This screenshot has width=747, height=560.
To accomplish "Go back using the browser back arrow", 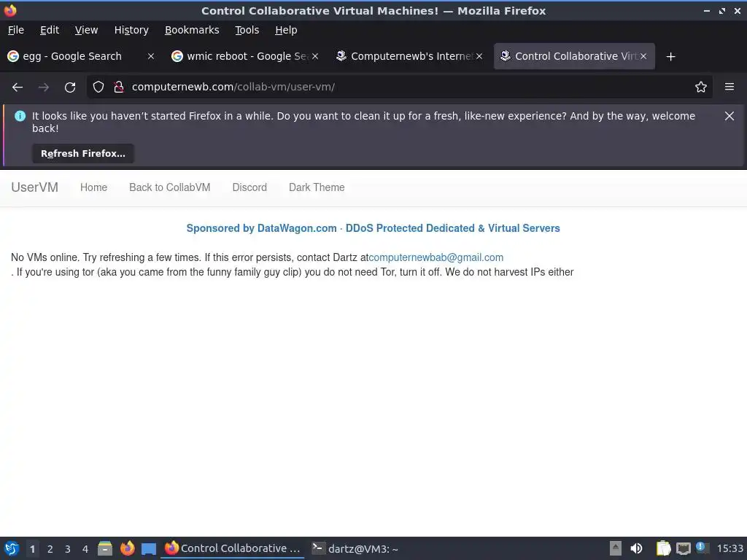I will pyautogui.click(x=18, y=87).
